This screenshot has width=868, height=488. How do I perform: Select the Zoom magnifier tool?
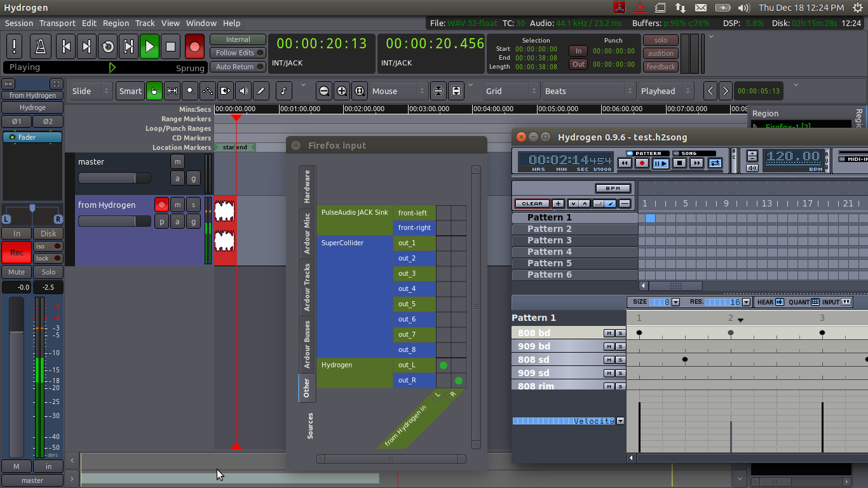[x=190, y=91]
